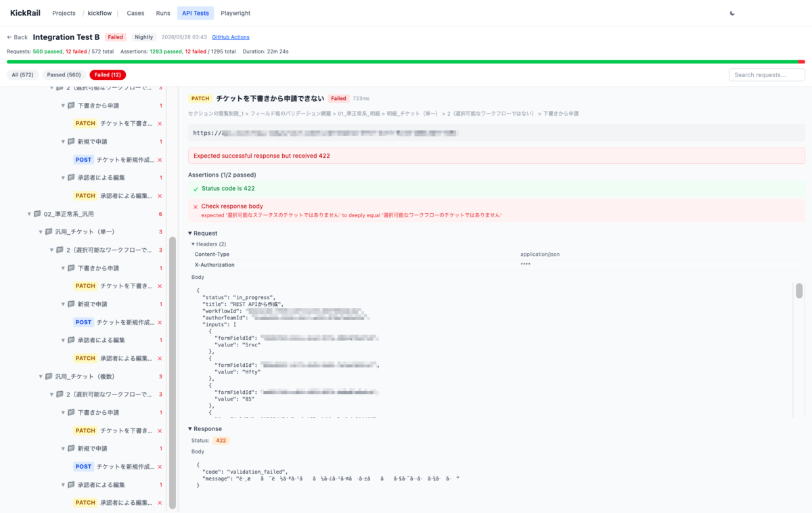Click folder icon of 承認者による編集 under 汎用_チケット（単一）
Image resolution: width=812 pixels, height=513 pixels.
pos(71,340)
